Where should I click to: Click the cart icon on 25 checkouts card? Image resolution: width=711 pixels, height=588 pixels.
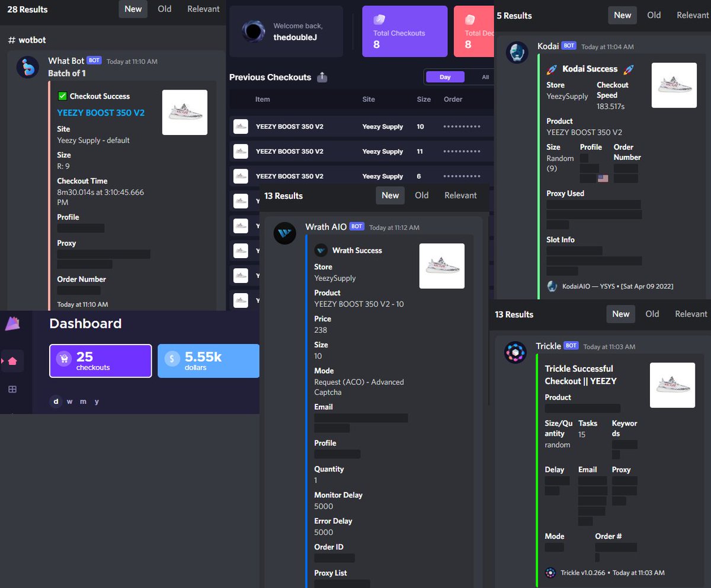coord(64,359)
